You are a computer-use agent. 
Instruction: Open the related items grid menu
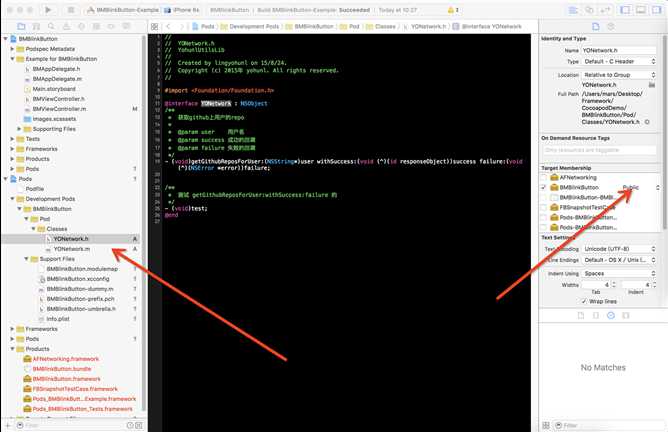click(155, 27)
